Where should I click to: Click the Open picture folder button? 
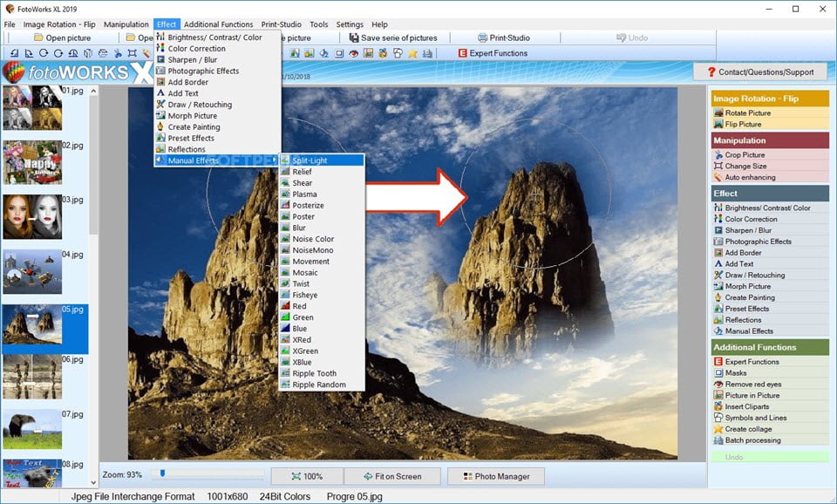coord(62,37)
